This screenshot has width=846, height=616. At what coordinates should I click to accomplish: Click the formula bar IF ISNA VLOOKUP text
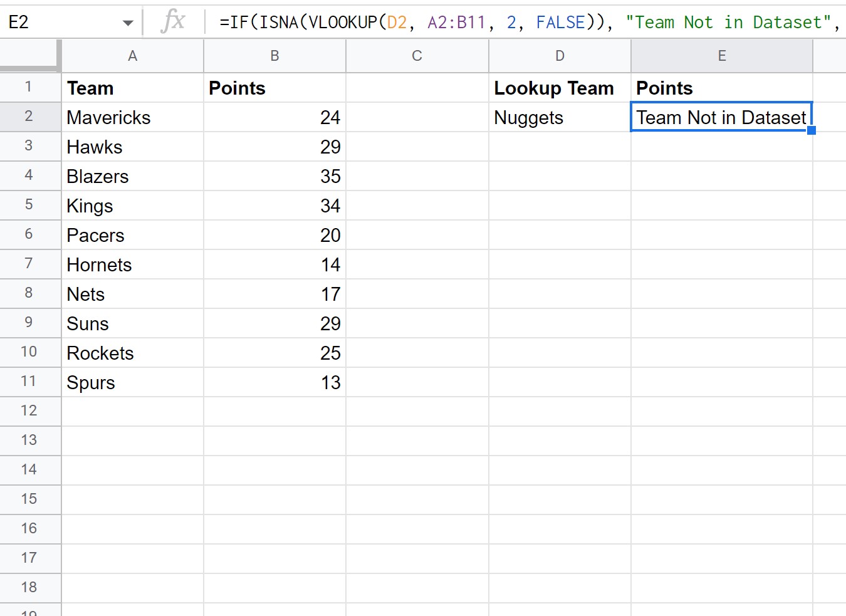pos(530,23)
